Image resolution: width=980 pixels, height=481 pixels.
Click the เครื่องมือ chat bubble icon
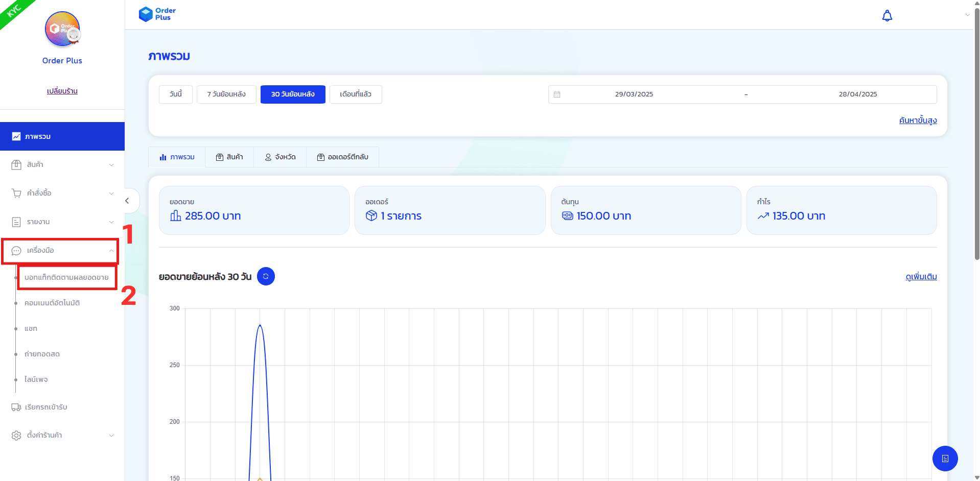tap(16, 251)
